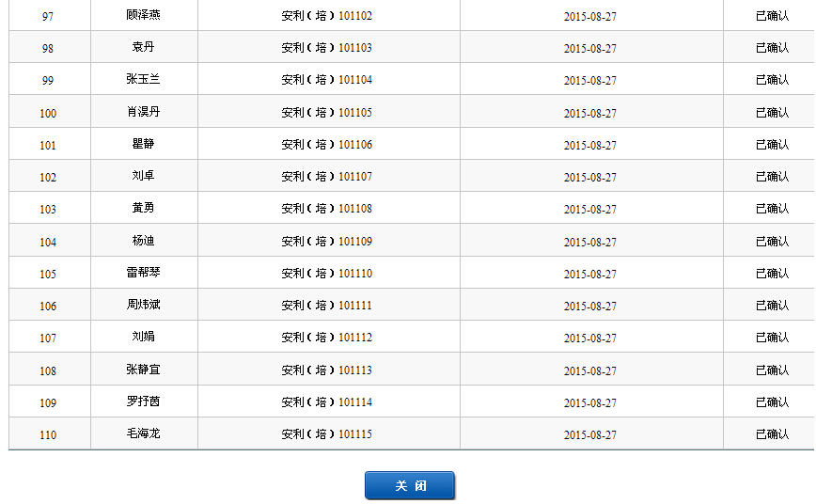Viewport: 816px width, 504px height.
Task: Select code 安利(培) 101108
Action: [x=326, y=209]
